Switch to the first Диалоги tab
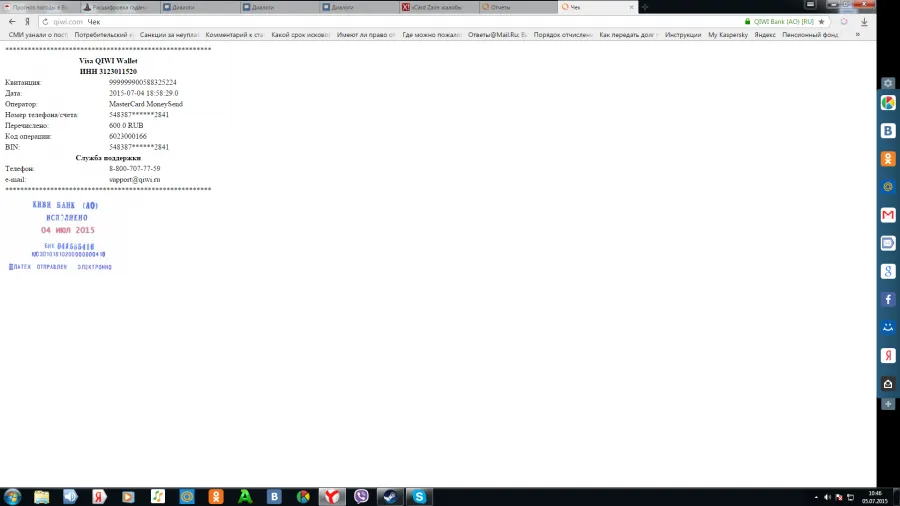This screenshot has height=506, width=900. coord(199,7)
